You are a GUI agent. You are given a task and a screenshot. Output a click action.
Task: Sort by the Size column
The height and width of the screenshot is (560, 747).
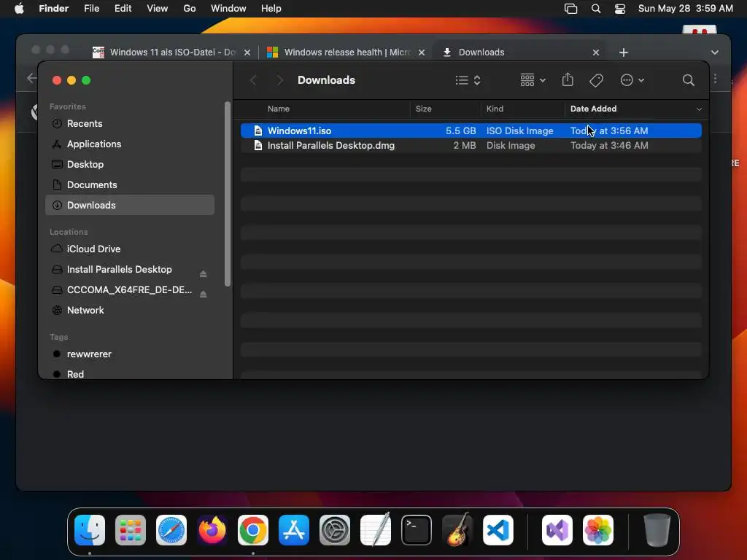pyautogui.click(x=423, y=109)
